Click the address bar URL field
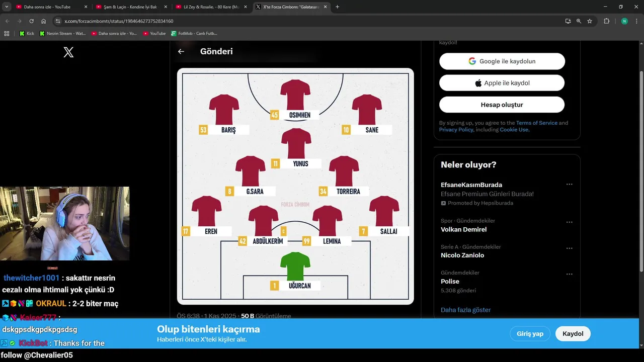Viewport: 644px width, 362px height. click(x=307, y=21)
